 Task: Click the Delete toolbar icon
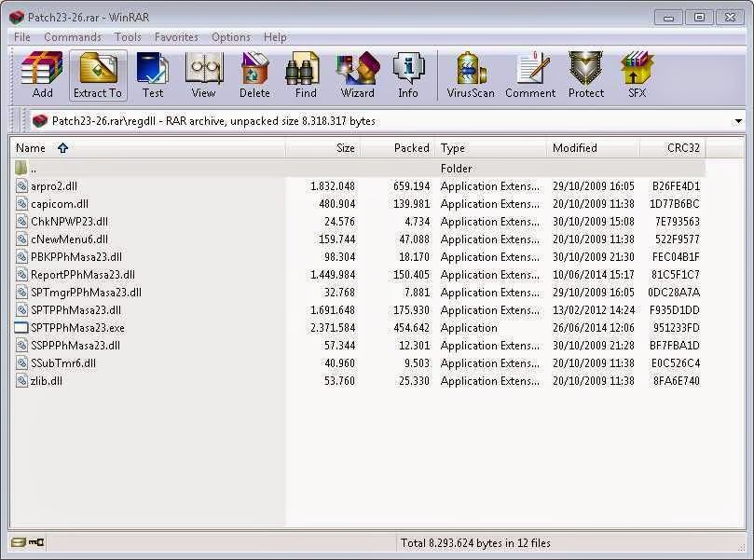tap(254, 75)
